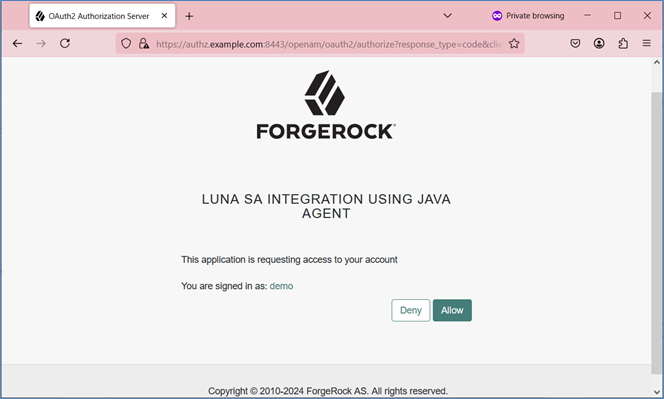The image size is (664, 399).
Task: Open the tracking protection shield icon
Action: pos(126,44)
